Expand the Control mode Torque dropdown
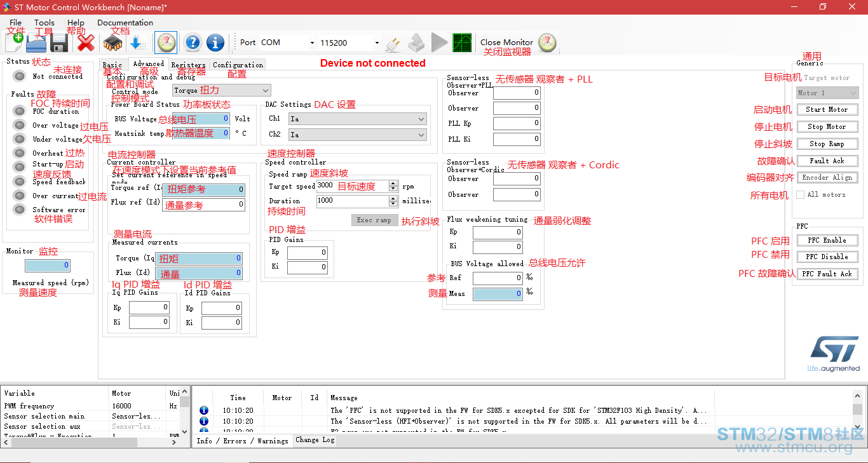This screenshot has width=868, height=463. [x=222, y=91]
